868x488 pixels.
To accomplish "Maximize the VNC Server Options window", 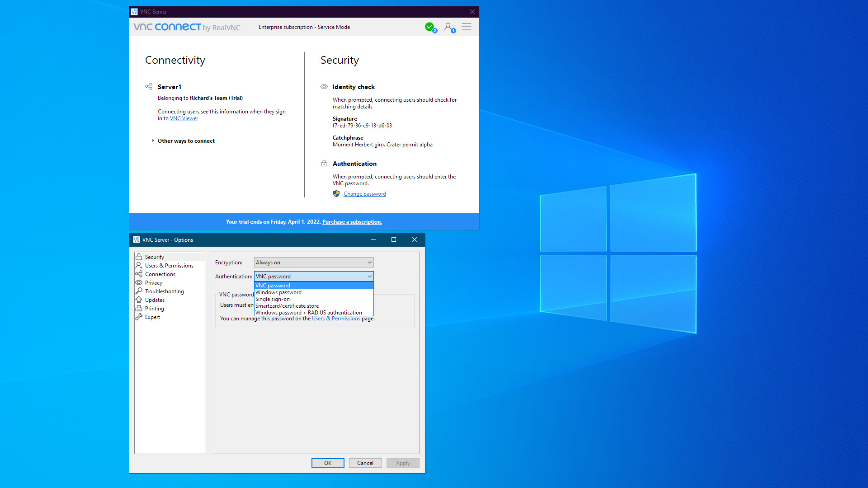I will point(394,240).
